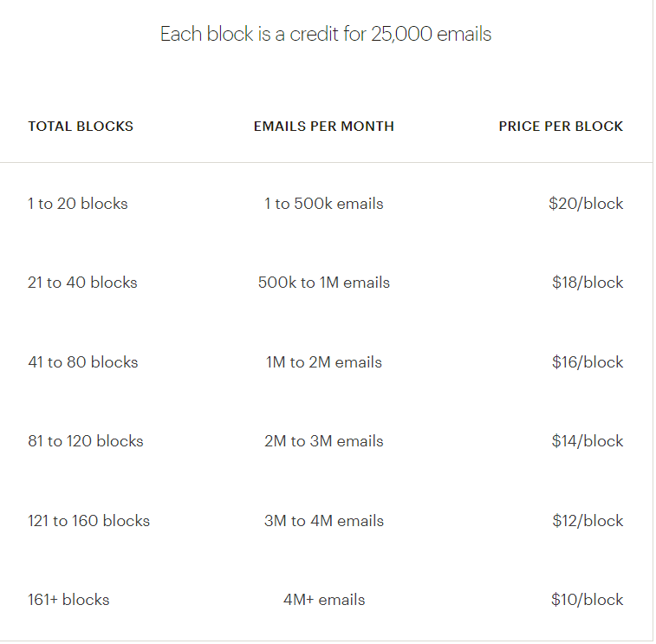Screen dimensions: 656x644
Task: Select the TOTAL BLOCKS column header
Action: click(81, 127)
